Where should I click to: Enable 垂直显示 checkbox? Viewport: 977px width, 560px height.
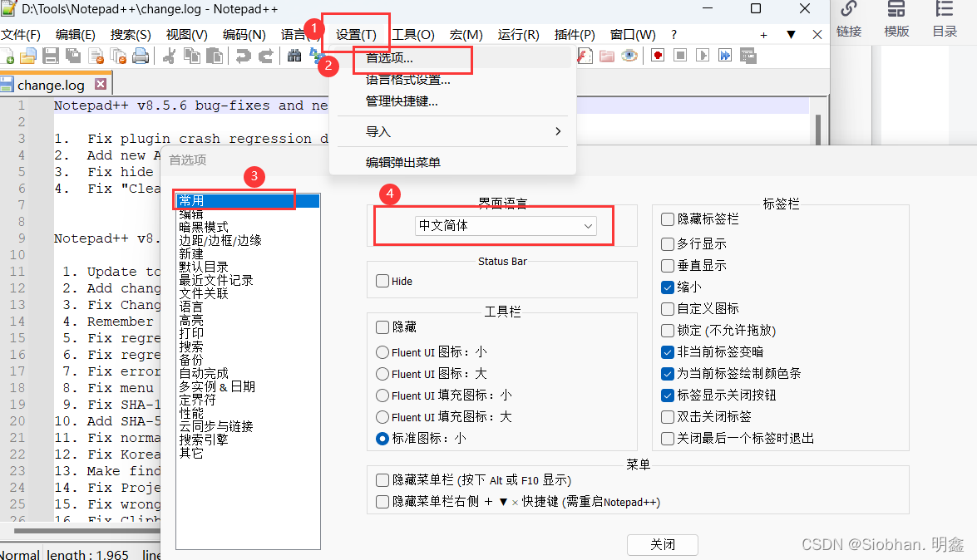coord(668,265)
